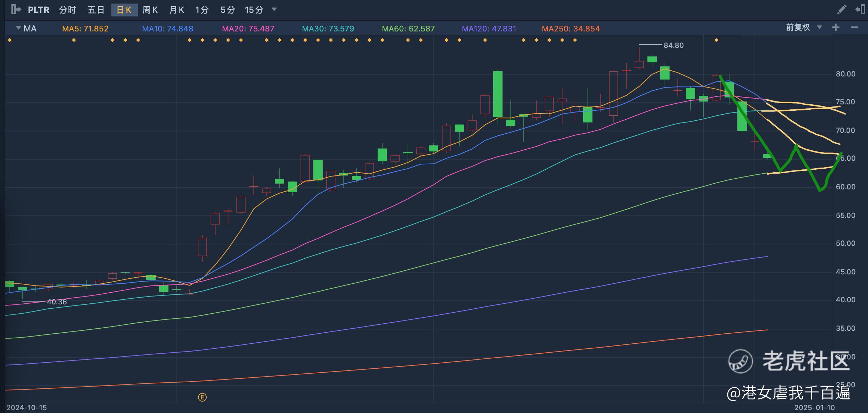868x413 pixels.
Task: Switch to 分时 intraday tab
Action: click(x=68, y=10)
